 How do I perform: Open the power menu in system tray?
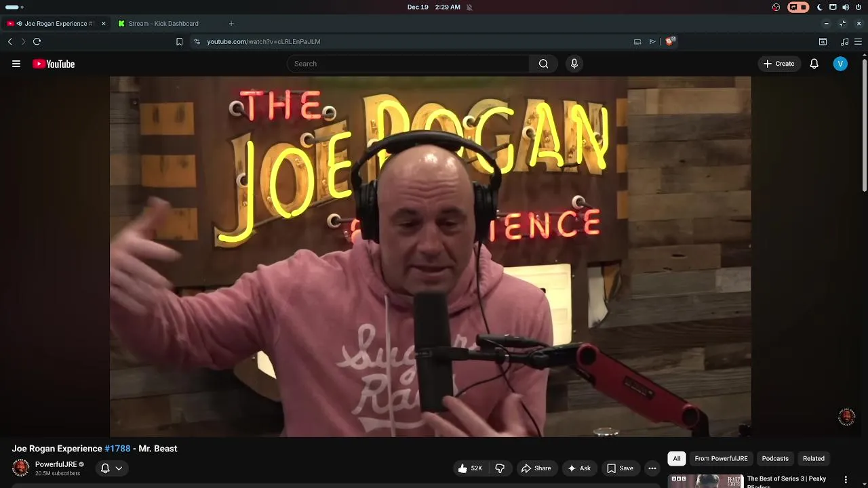pyautogui.click(x=859, y=7)
